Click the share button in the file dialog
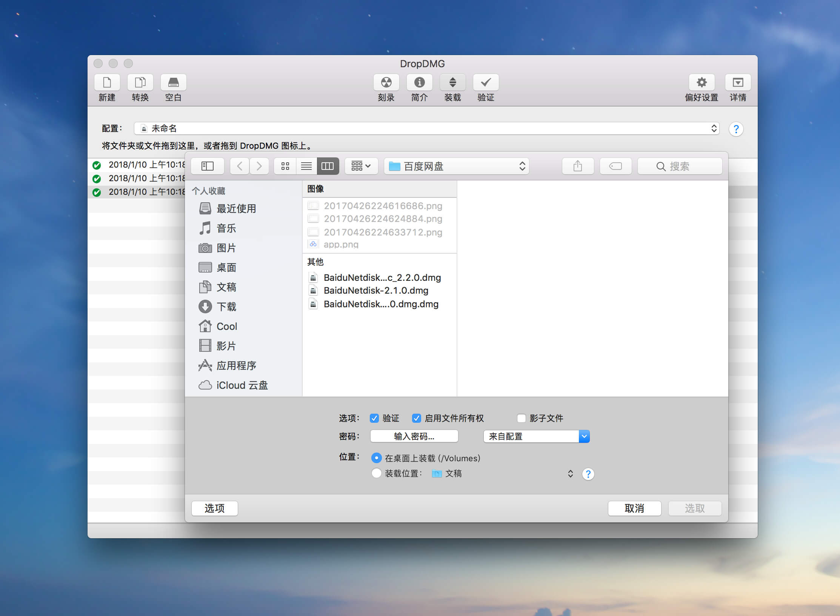 pos(578,166)
